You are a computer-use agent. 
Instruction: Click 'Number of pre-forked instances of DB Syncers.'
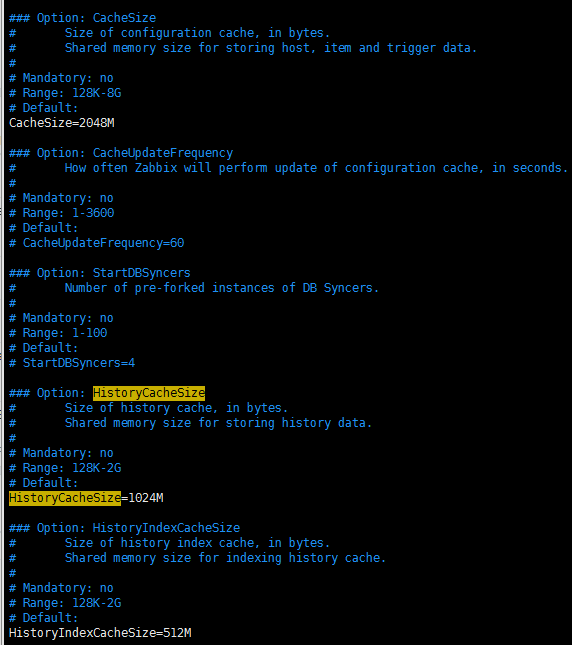coord(222,288)
